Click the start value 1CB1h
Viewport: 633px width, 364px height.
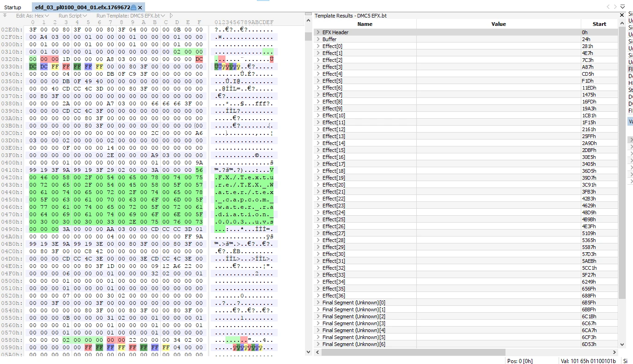pos(589,115)
